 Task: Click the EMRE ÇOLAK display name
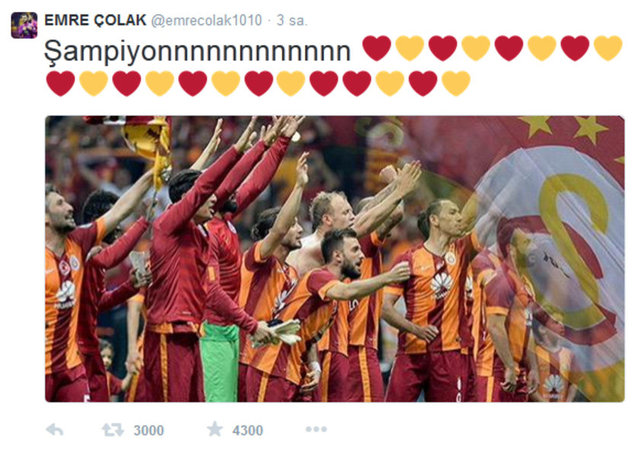(95, 20)
